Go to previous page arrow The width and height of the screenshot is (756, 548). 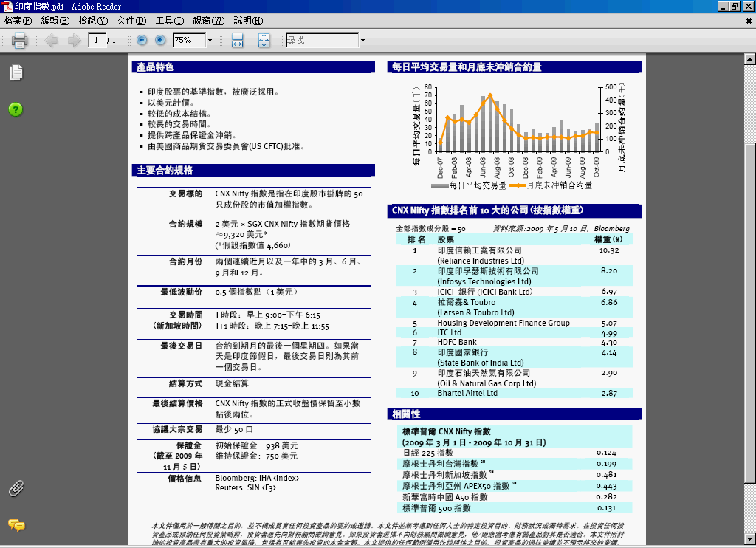click(51, 41)
